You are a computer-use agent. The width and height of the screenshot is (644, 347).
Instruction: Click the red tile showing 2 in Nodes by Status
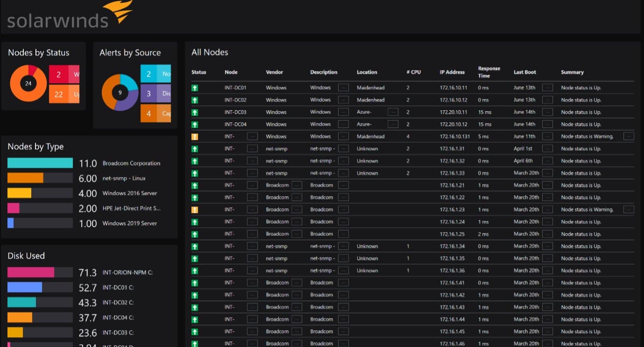tap(64, 74)
